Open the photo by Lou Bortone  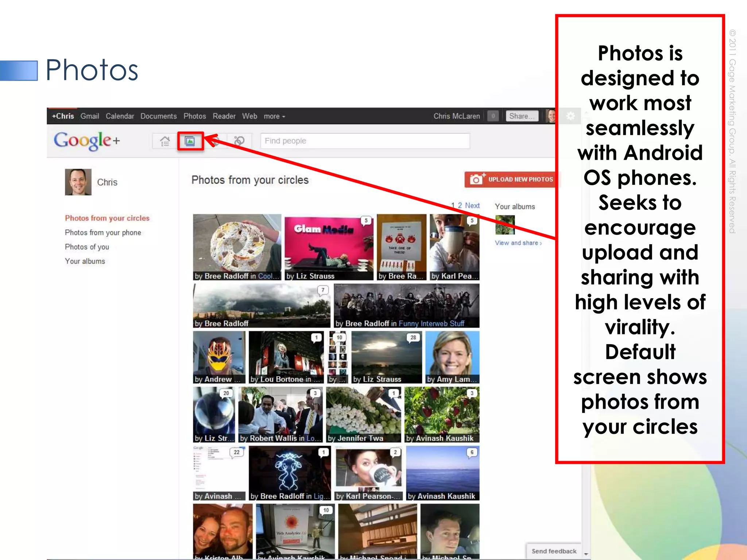point(286,358)
